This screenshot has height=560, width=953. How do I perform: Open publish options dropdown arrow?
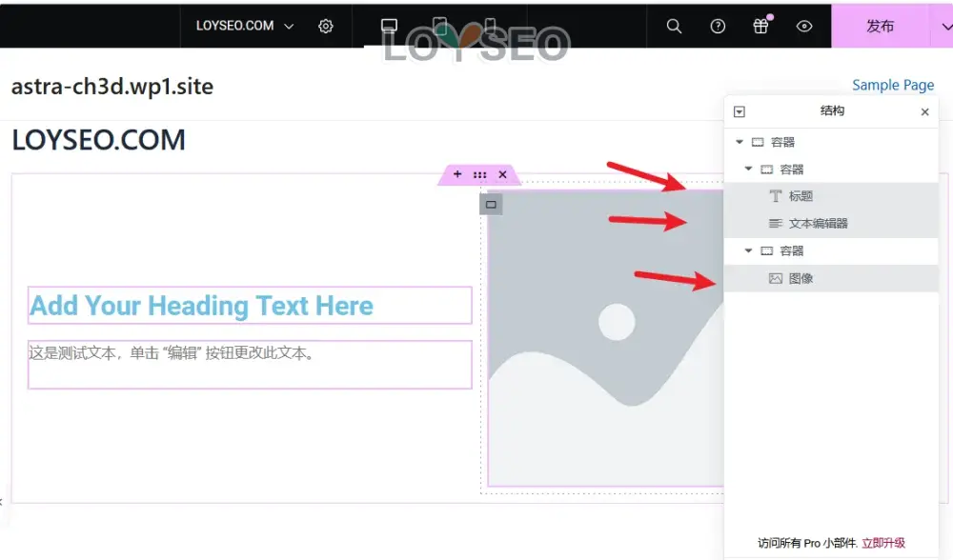pyautogui.click(x=945, y=26)
